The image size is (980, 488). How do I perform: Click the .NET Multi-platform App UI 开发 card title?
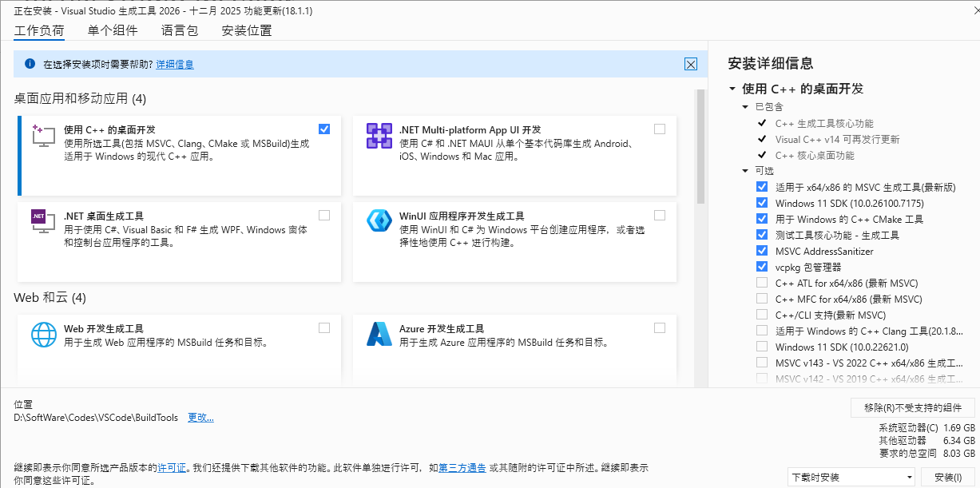(470, 129)
